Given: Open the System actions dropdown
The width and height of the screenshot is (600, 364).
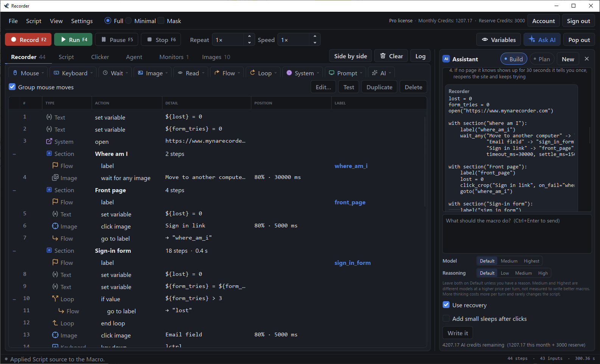Looking at the screenshot, I should click(x=303, y=73).
